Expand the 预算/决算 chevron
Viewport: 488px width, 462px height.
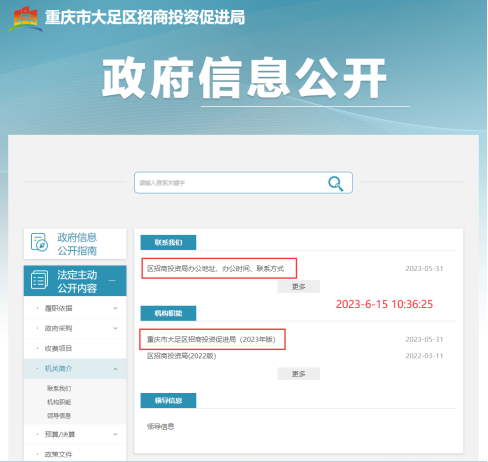115,434
